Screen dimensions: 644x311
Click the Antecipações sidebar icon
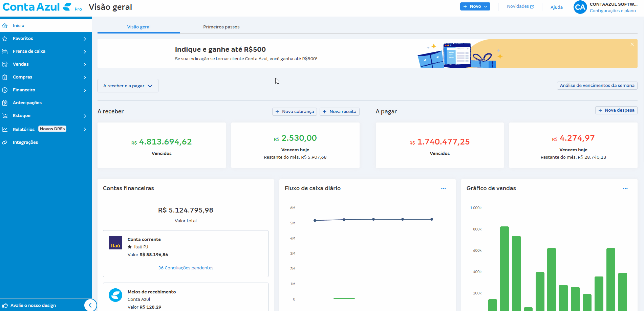point(5,103)
